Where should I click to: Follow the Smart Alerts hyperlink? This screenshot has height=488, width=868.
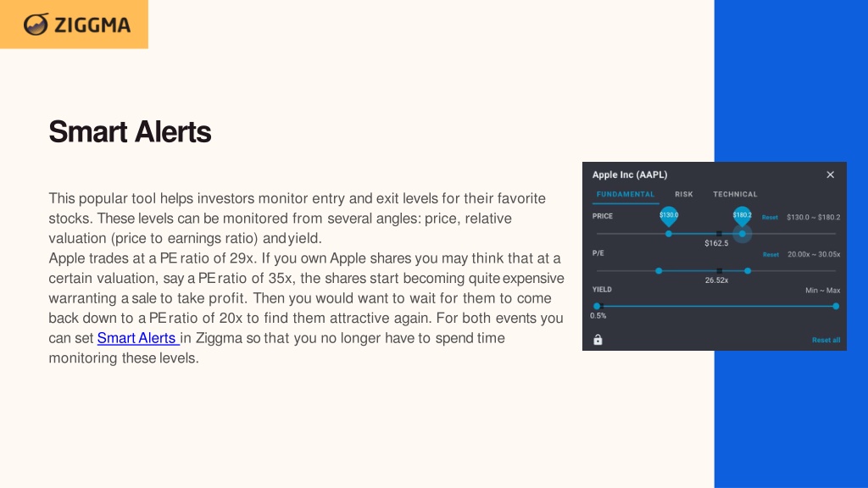[138, 338]
